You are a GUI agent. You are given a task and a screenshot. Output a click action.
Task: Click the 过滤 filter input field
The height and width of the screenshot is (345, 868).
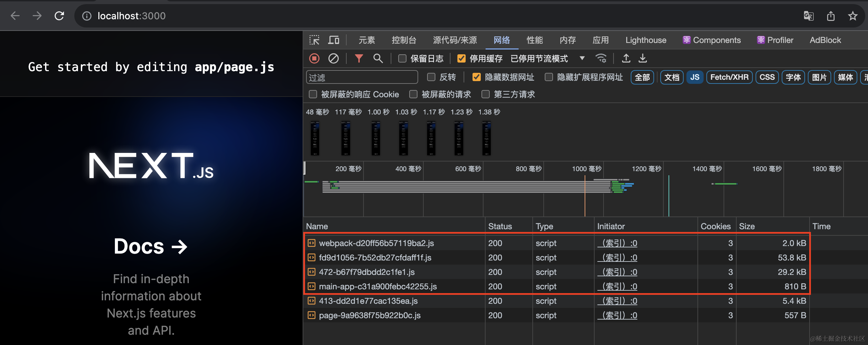tap(361, 77)
